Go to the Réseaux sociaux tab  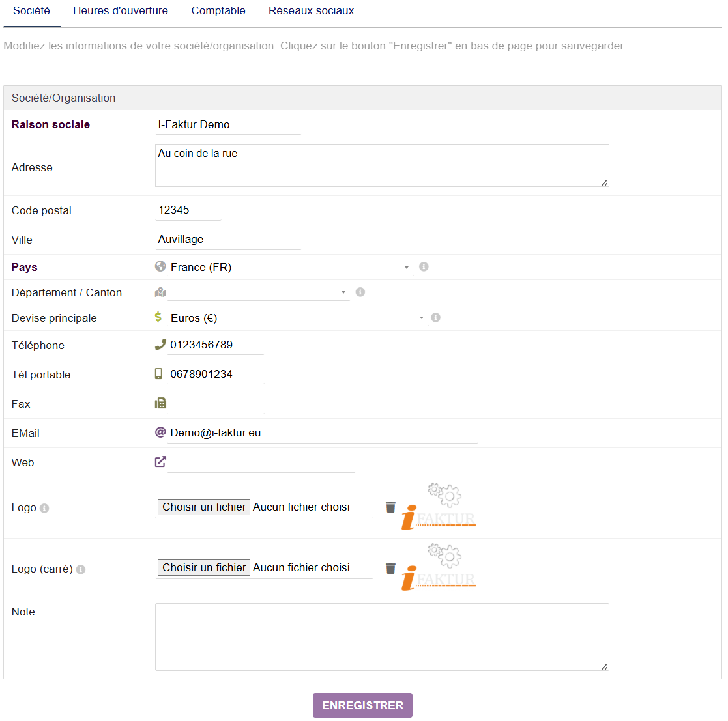click(x=312, y=11)
